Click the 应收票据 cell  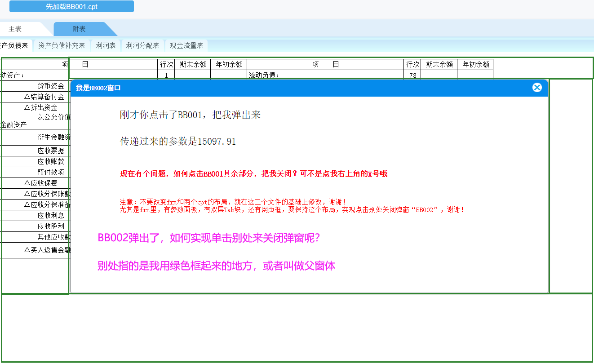click(x=50, y=151)
